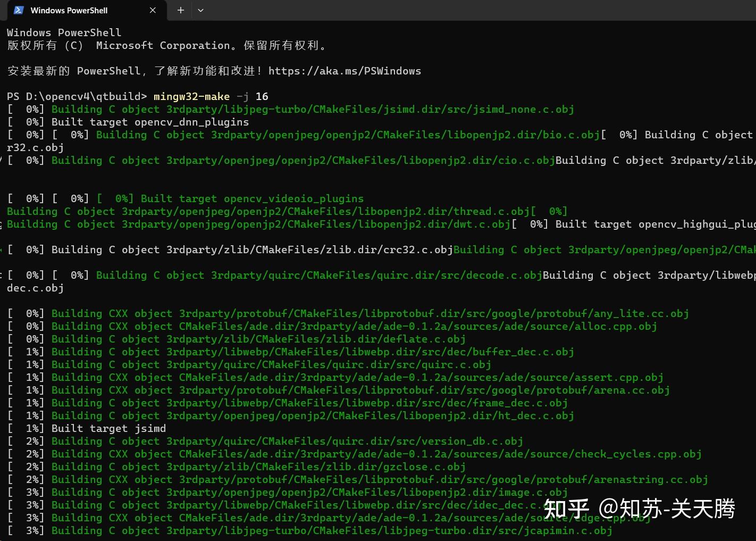Click the gzclose.c.obj build line
Image resolution: width=756 pixels, height=541 pixels.
236,467
